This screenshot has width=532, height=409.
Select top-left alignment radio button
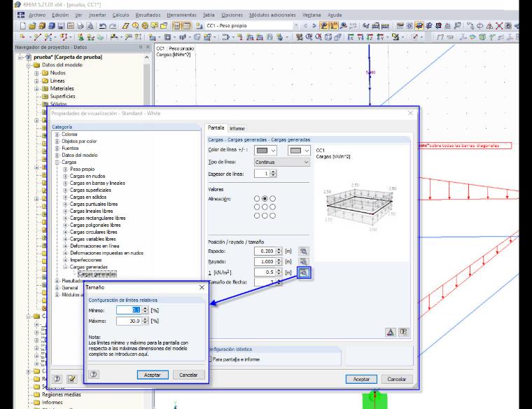257,199
